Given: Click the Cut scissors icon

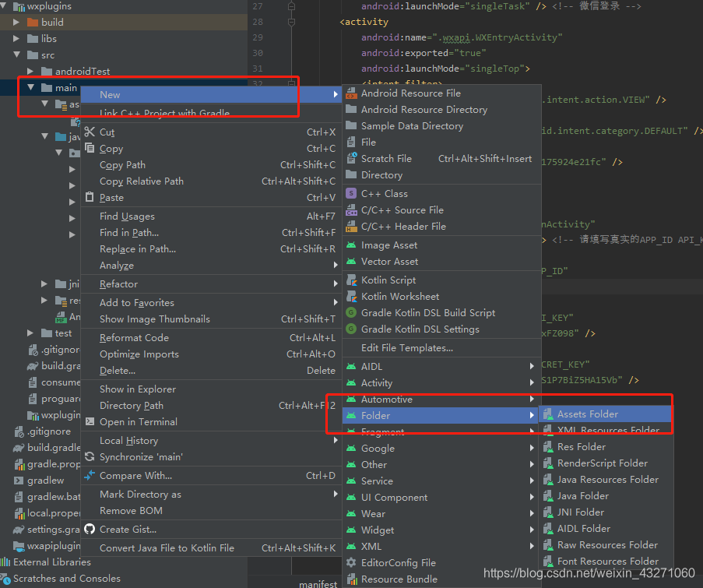Looking at the screenshot, I should tap(90, 132).
